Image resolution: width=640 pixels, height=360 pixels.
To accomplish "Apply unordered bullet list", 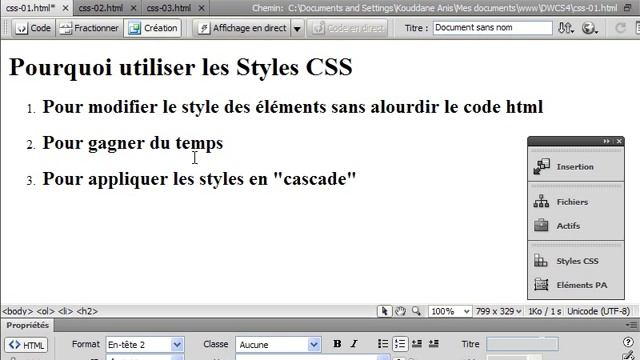I will (x=383, y=344).
